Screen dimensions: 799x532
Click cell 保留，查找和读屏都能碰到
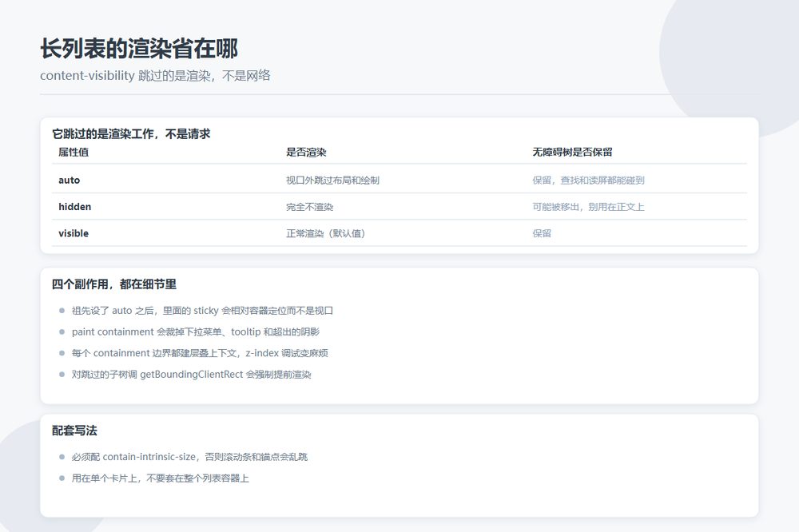click(x=589, y=180)
